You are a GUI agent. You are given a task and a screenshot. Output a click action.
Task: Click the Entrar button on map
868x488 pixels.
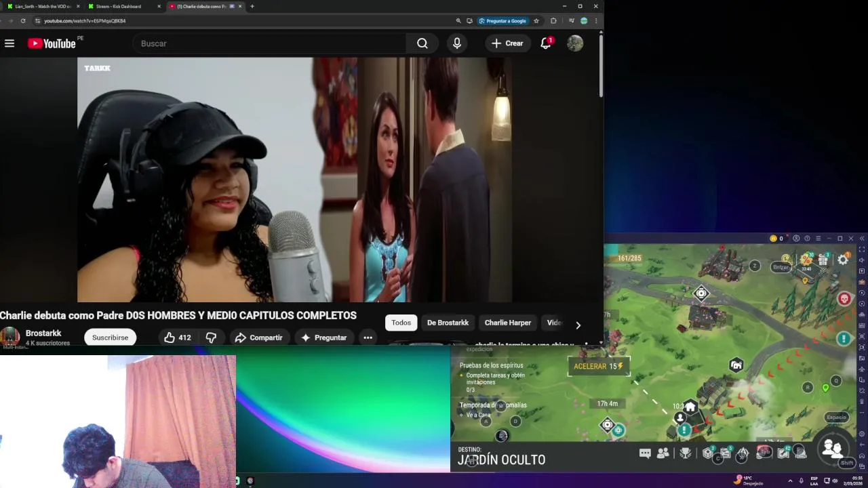[781, 267]
